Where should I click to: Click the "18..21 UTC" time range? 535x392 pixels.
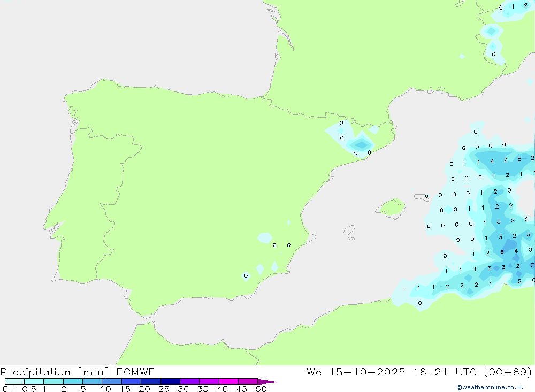[438, 372]
